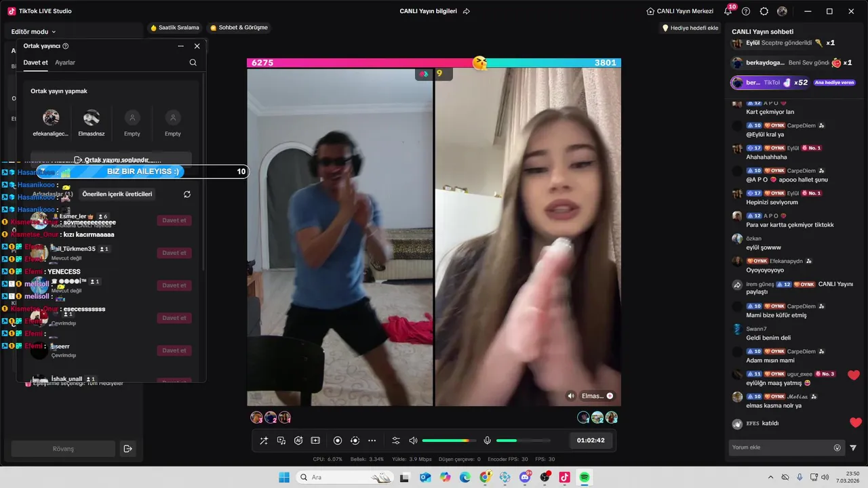Click heart next to EFES katıldı
This screenshot has height=488, width=868.
click(x=856, y=423)
